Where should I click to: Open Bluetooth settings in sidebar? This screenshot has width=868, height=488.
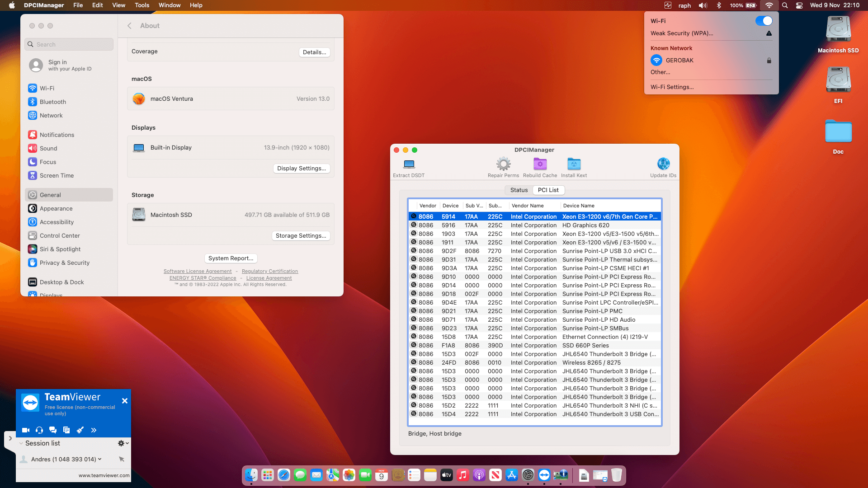(69, 102)
